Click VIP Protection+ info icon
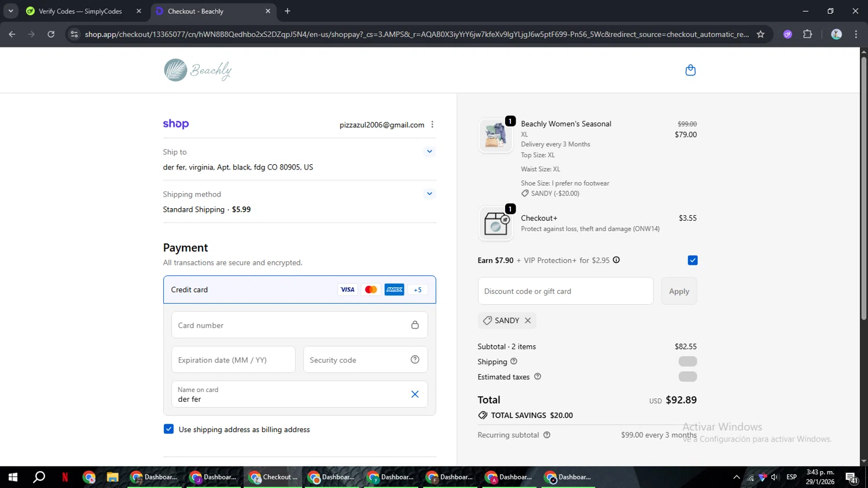 point(616,260)
